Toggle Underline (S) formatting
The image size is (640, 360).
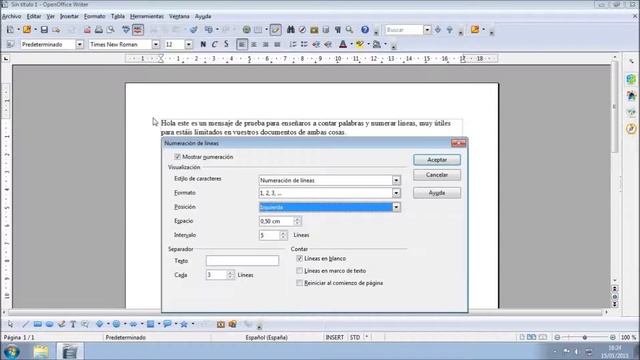(226, 44)
